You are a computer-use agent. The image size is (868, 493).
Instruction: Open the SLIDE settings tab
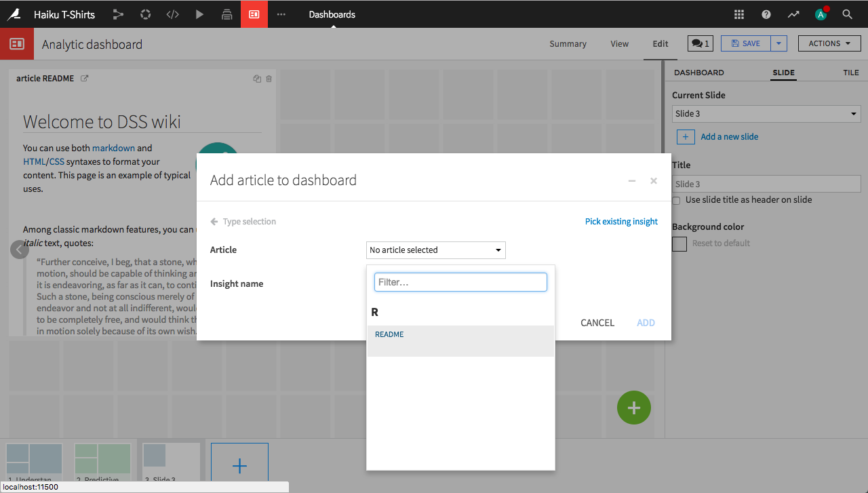coord(783,73)
